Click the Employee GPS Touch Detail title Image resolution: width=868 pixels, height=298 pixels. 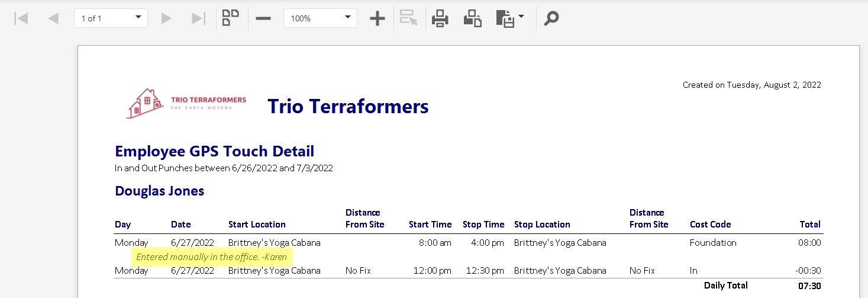click(214, 151)
